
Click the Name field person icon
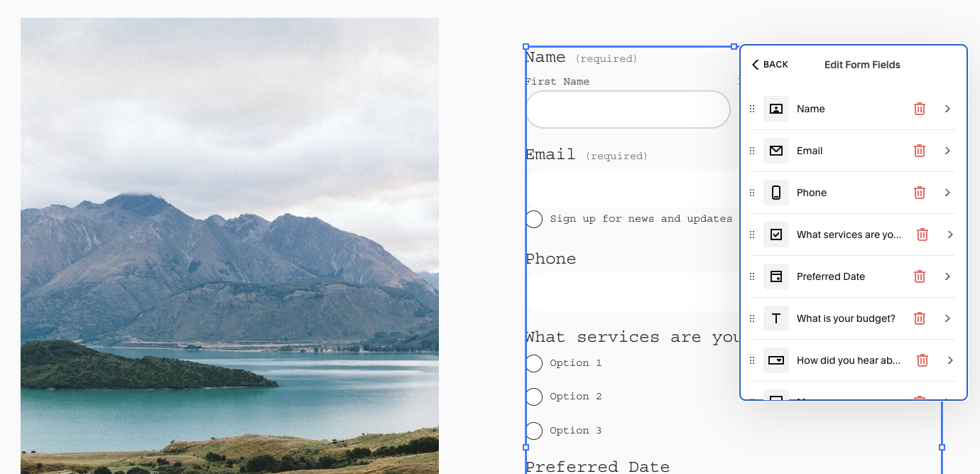point(776,109)
